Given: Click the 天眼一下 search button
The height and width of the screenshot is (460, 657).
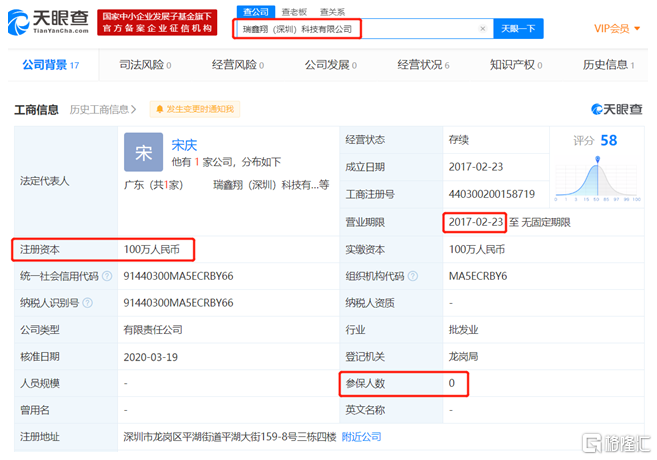Looking at the screenshot, I should 518,28.
